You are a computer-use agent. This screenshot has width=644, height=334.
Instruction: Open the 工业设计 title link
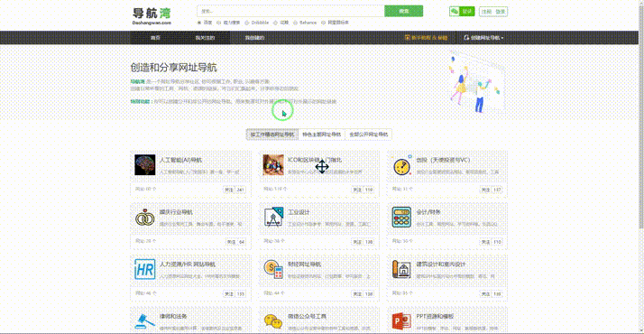(x=299, y=212)
